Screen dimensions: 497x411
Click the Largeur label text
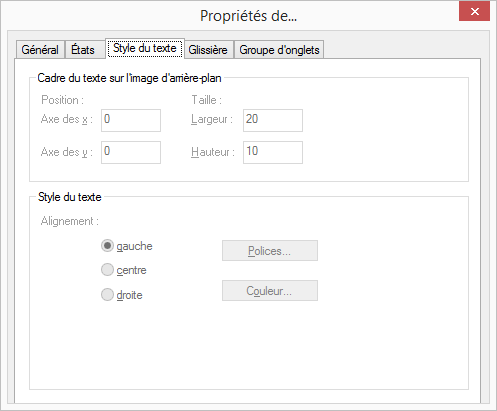coord(212,119)
